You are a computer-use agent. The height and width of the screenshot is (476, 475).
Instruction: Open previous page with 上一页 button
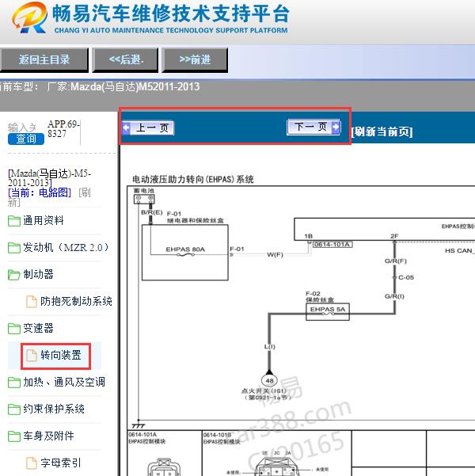pyautogui.click(x=148, y=128)
